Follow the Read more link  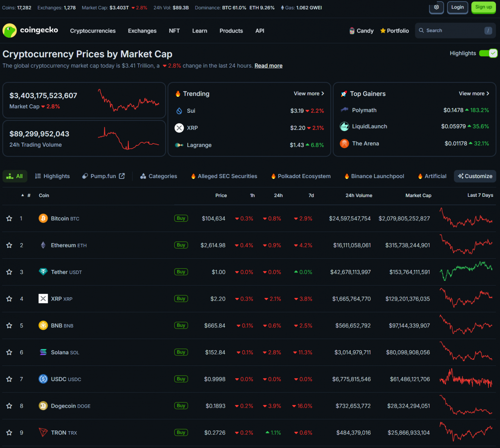268,66
